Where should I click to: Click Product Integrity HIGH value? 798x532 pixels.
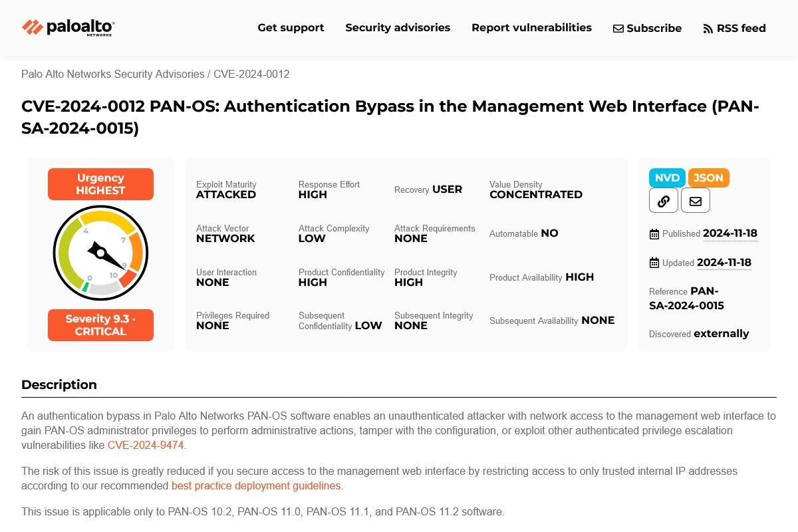click(408, 283)
